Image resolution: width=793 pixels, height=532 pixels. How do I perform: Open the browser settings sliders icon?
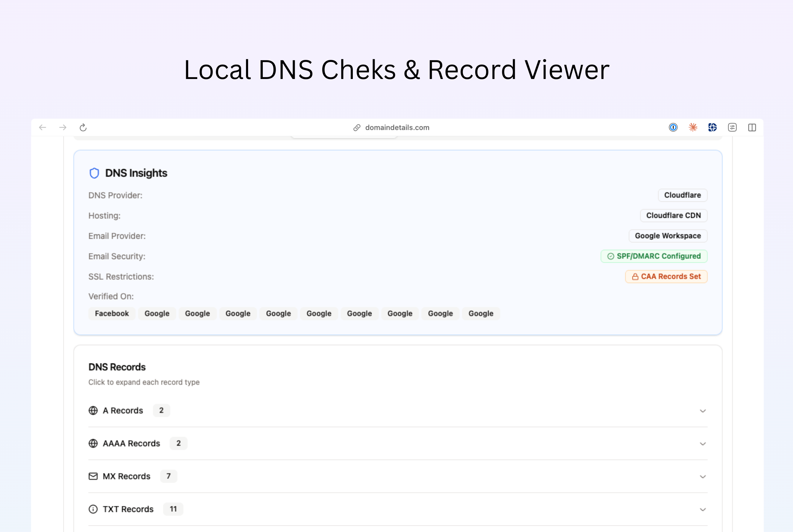(x=733, y=127)
